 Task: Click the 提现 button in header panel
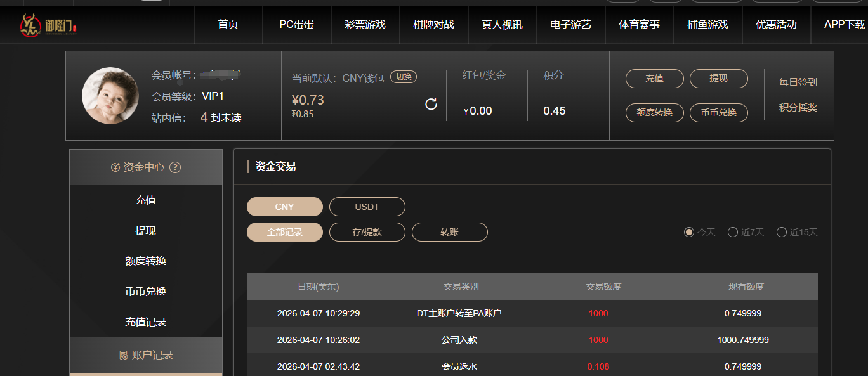718,79
